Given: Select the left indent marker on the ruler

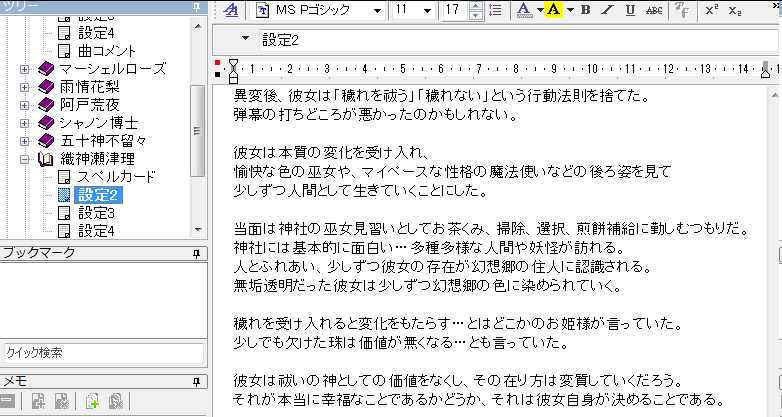Looking at the screenshot, I should [x=233, y=71].
